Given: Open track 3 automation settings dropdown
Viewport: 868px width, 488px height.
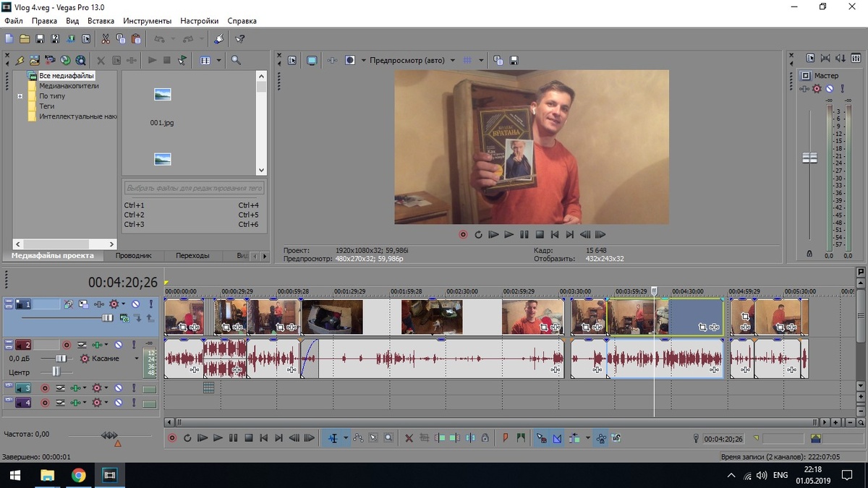Looking at the screenshot, I should (106, 388).
